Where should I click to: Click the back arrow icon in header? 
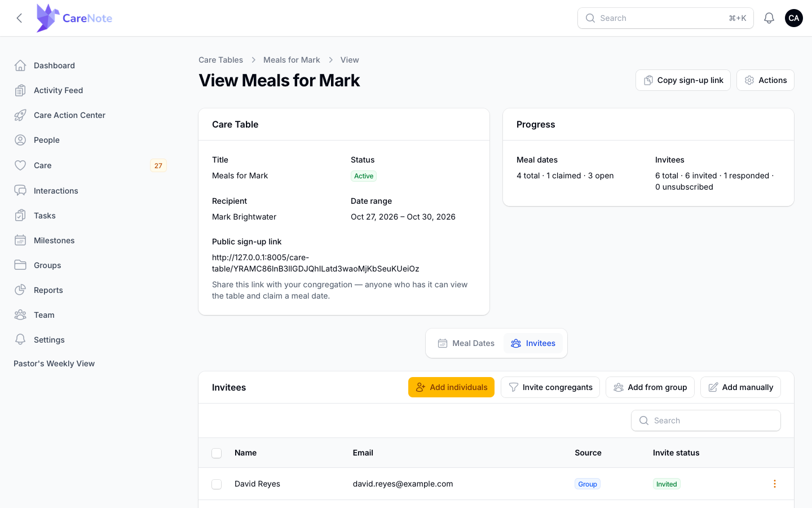point(19,18)
